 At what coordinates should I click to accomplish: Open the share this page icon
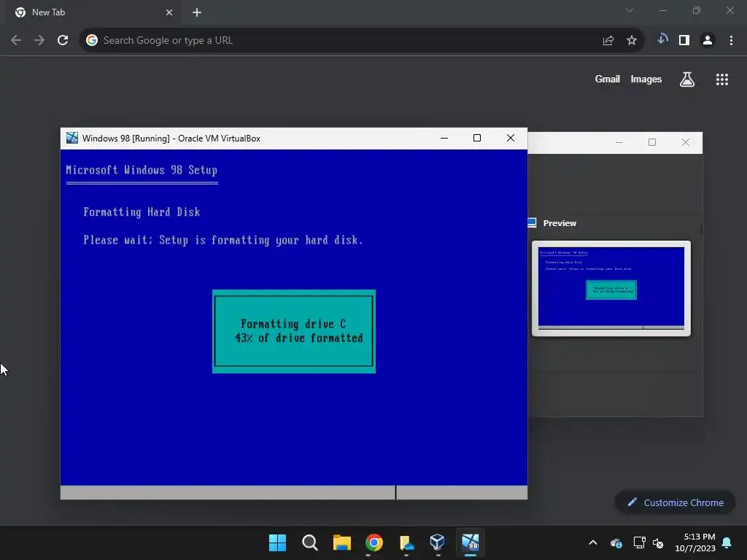(608, 41)
